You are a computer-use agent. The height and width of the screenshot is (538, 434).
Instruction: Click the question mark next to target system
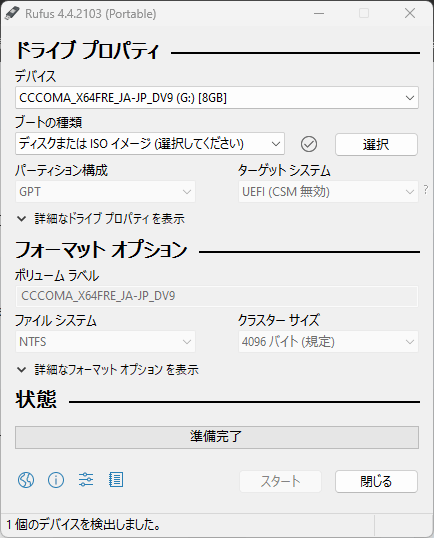click(x=426, y=189)
